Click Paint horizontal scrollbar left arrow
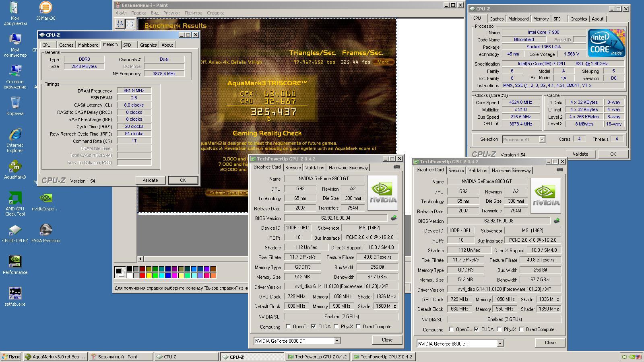The width and height of the screenshot is (644, 362). click(x=140, y=259)
